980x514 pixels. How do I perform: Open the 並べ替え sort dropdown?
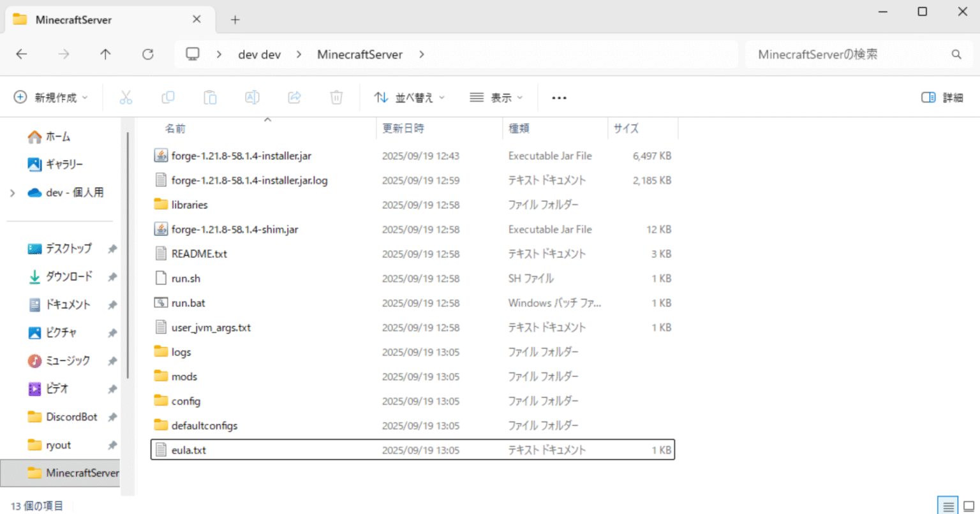coord(410,98)
